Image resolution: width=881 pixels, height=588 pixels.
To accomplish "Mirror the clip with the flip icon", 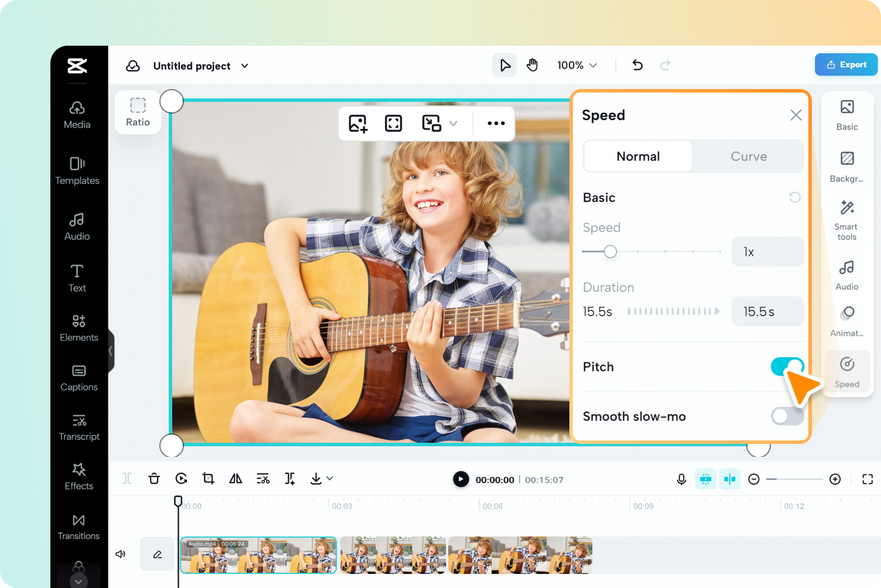I will (235, 478).
